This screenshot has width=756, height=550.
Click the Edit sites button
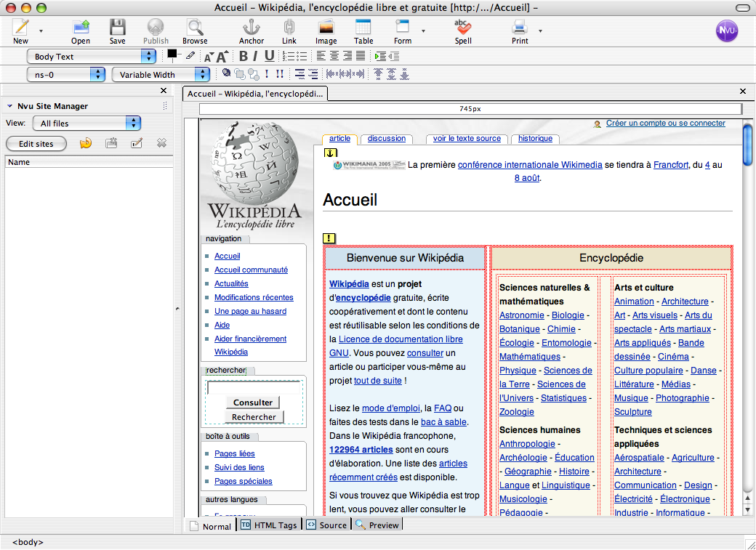(36, 144)
